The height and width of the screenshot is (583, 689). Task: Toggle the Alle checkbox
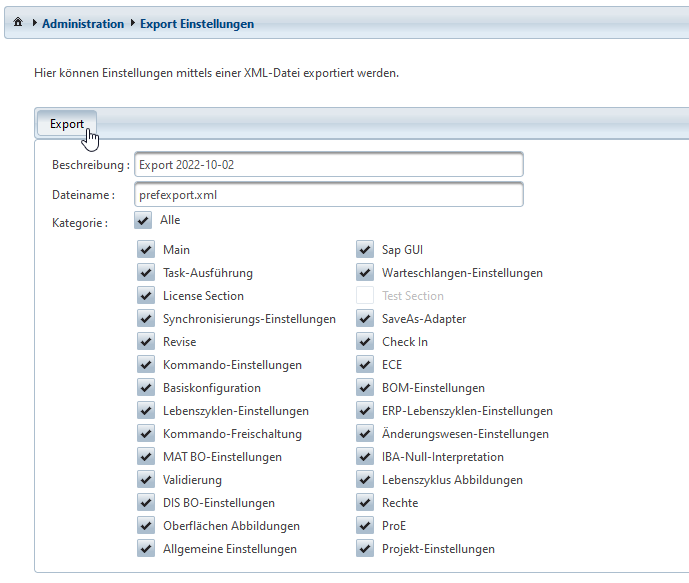tap(143, 220)
